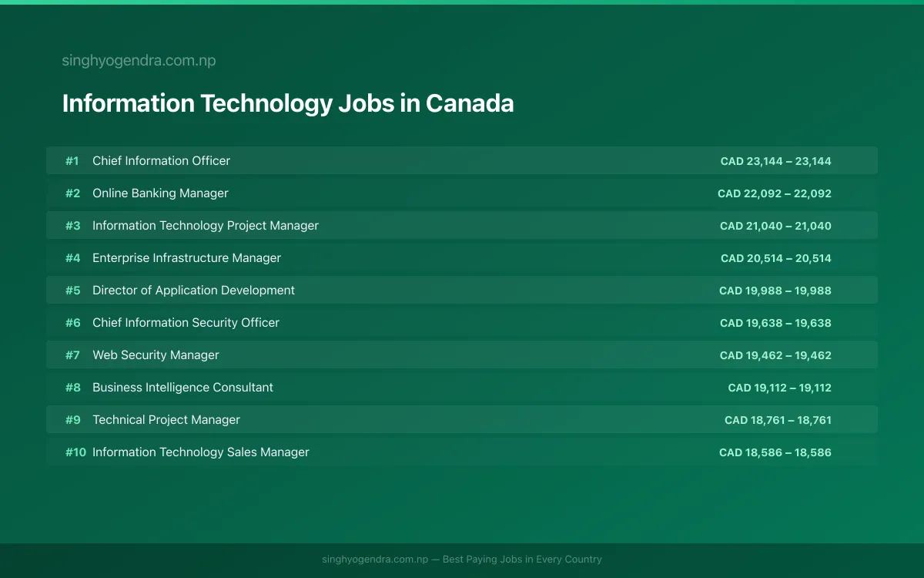Click the salary 'CAD 23,144 – 23,144'

click(776, 161)
